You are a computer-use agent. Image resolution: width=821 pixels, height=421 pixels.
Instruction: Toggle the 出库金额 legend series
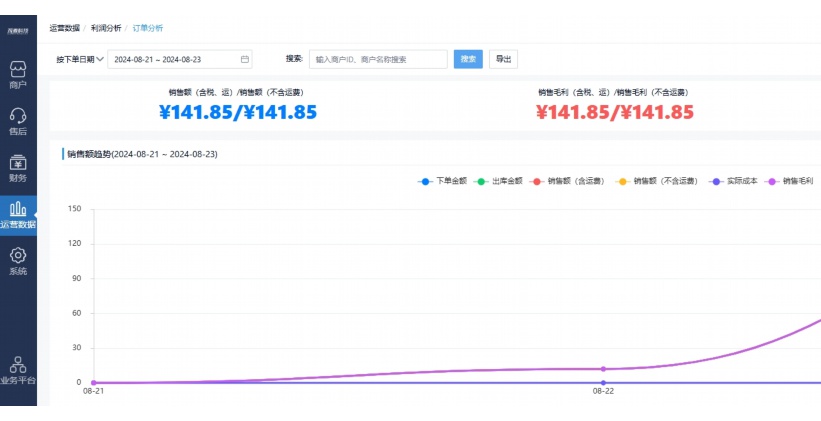click(x=497, y=181)
